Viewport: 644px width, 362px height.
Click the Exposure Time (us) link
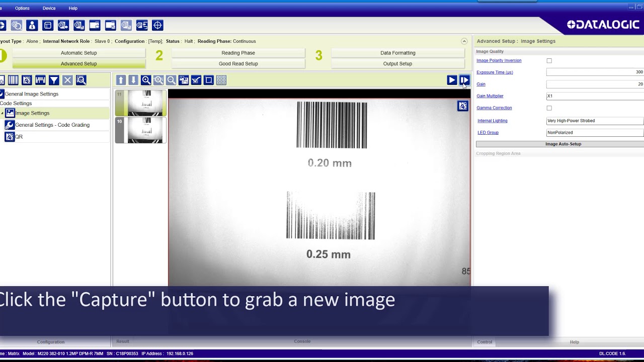[495, 72]
